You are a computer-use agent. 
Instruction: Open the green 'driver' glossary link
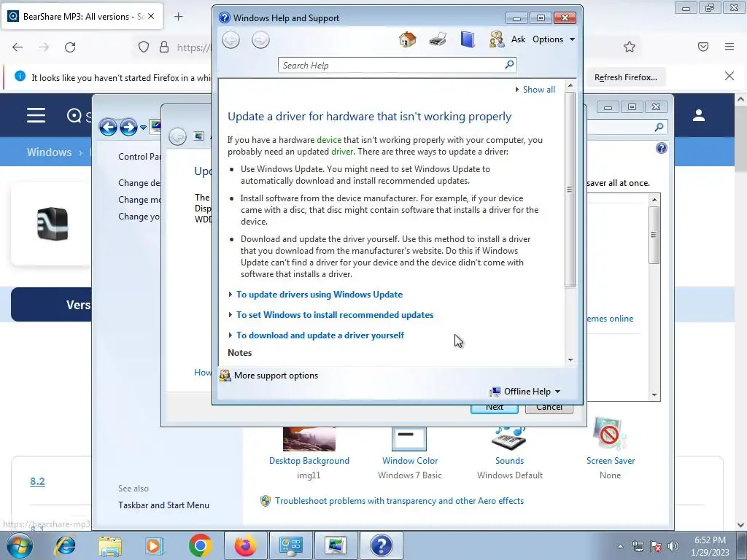coord(342,152)
